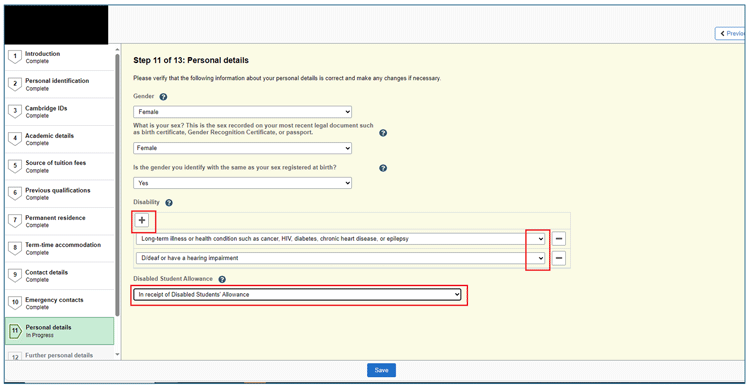Open Long-term illness disability dropdown
This screenshot has width=750, height=387.
[341, 238]
